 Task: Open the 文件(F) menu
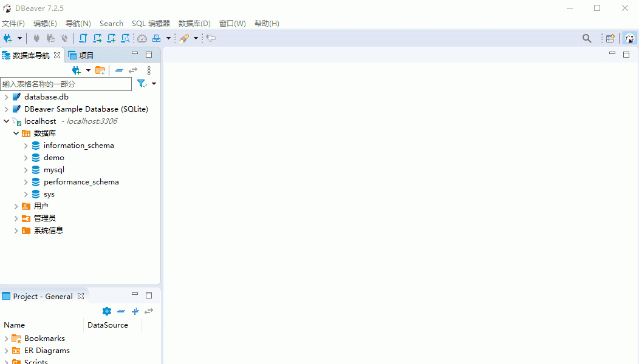(x=13, y=24)
